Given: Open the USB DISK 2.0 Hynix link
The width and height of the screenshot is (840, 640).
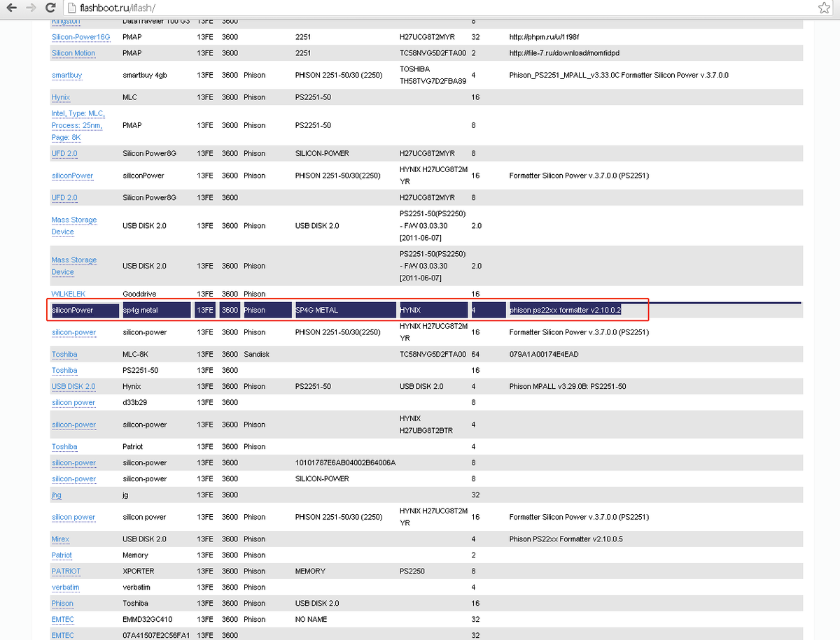Looking at the screenshot, I should (x=73, y=386).
